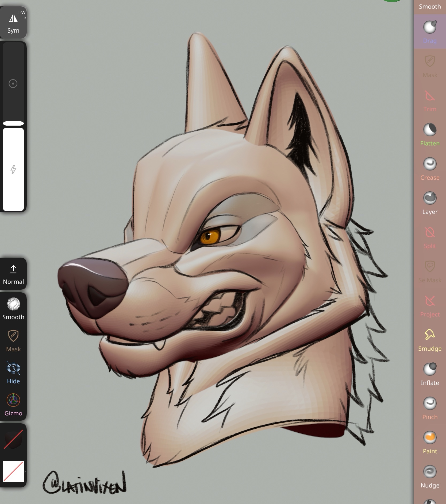Image resolution: width=446 pixels, height=504 pixels.
Task: Toggle the Normal brush direction button
Action: (x=13, y=274)
